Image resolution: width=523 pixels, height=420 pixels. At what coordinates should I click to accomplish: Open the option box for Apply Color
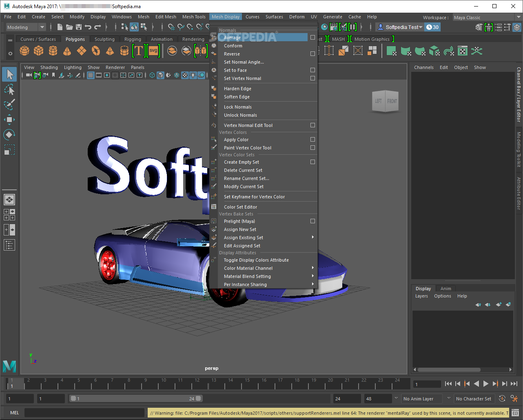pos(312,140)
